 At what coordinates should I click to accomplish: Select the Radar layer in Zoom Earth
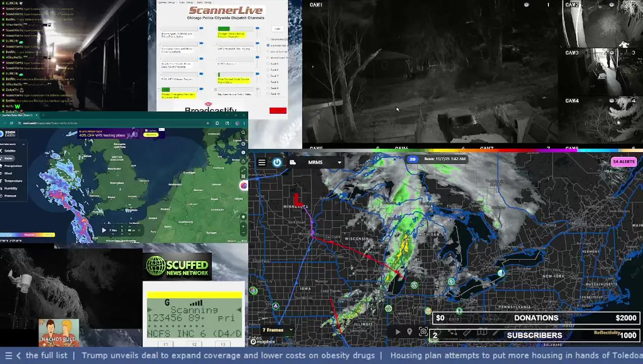pyautogui.click(x=9, y=158)
